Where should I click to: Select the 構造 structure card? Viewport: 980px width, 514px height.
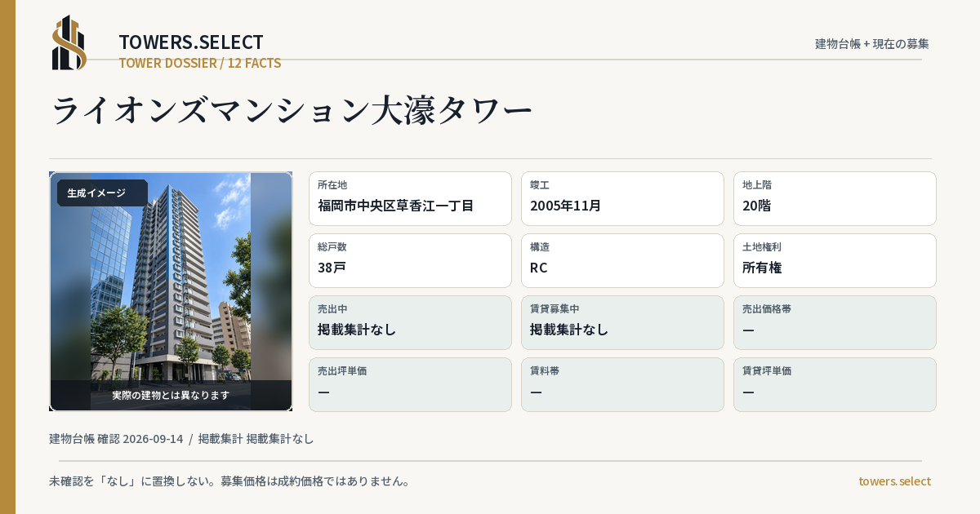coord(622,260)
